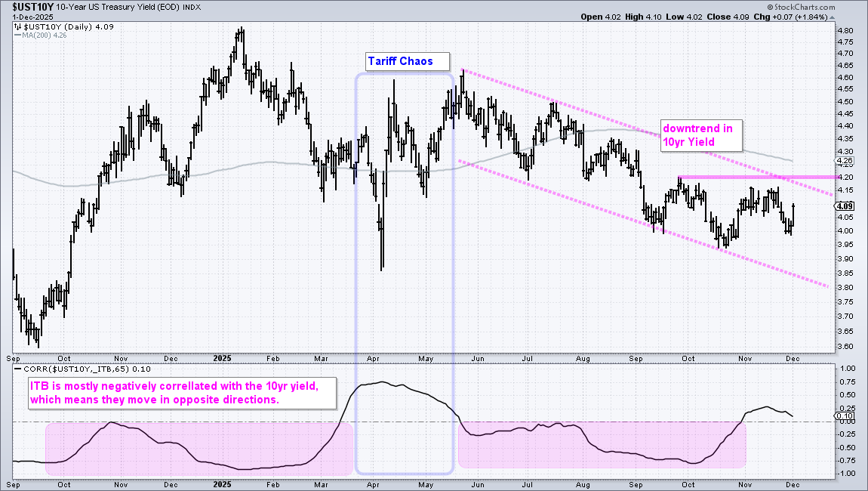Click the 4.00 label on the yield axis
This screenshot has height=491, width=868.
click(845, 231)
